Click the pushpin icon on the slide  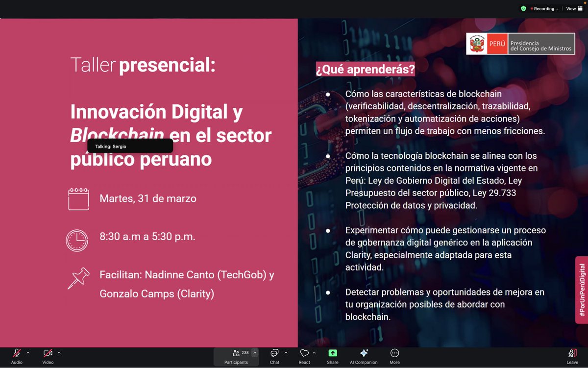coord(78,278)
